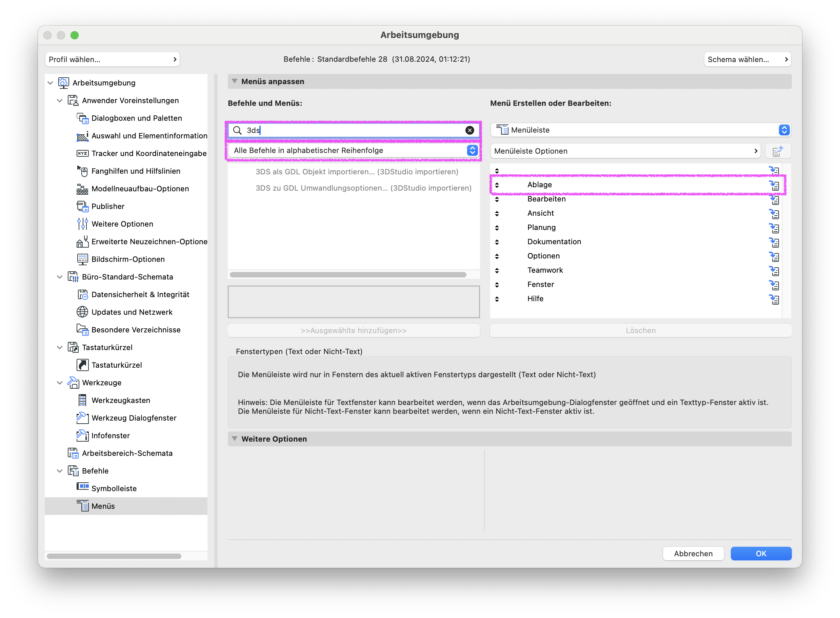Image resolution: width=840 pixels, height=618 pixels.
Task: Select the Optionen menu entry
Action: pyautogui.click(x=543, y=256)
